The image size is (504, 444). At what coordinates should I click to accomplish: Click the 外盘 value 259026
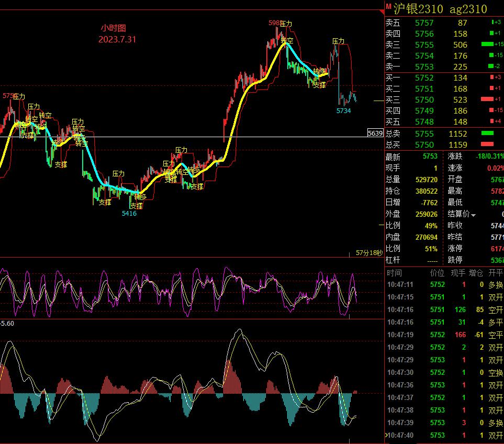pyautogui.click(x=427, y=214)
